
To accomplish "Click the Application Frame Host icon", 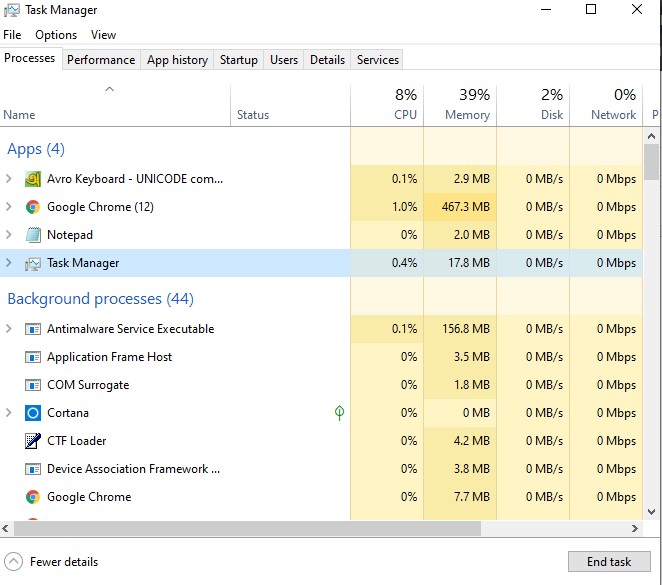I will point(33,357).
